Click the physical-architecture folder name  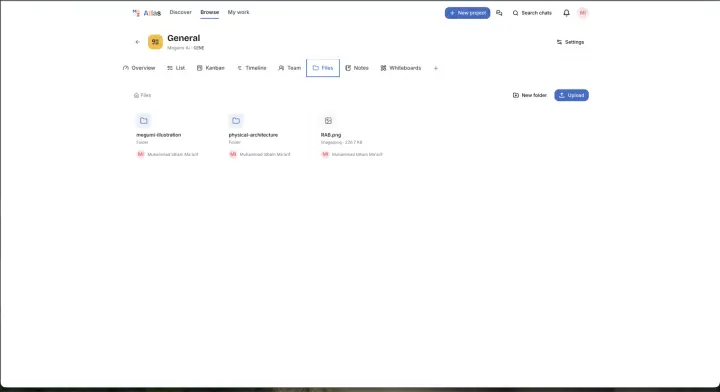(x=253, y=135)
